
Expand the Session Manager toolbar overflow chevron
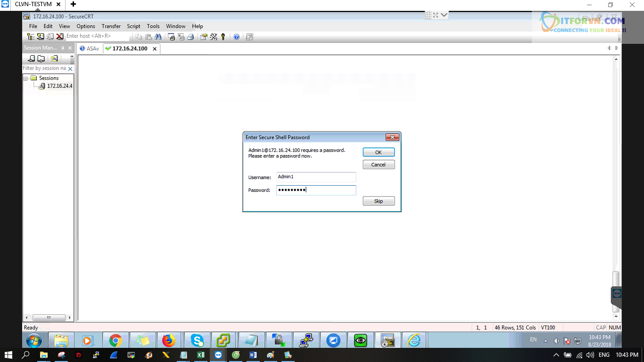[x=72, y=57]
